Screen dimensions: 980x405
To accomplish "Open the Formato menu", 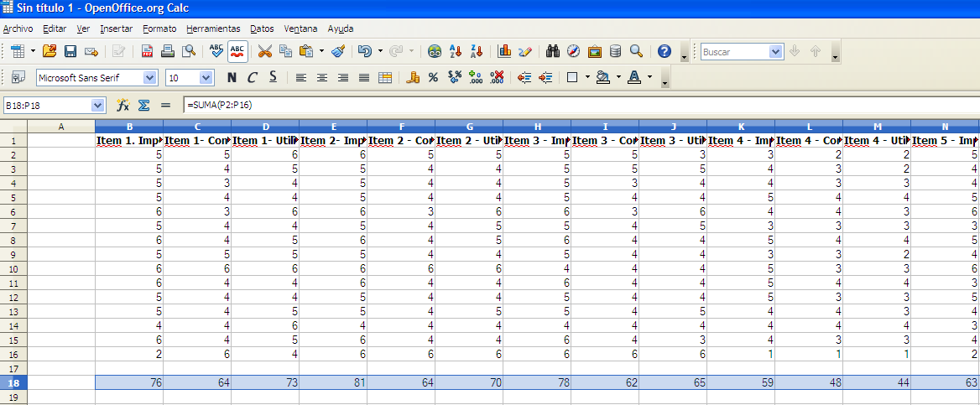I will (x=159, y=29).
